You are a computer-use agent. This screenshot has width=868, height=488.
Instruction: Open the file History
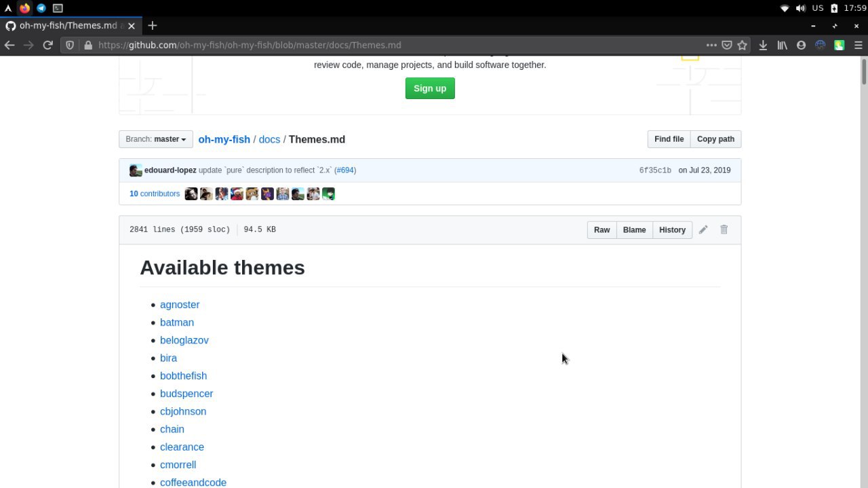coord(672,229)
